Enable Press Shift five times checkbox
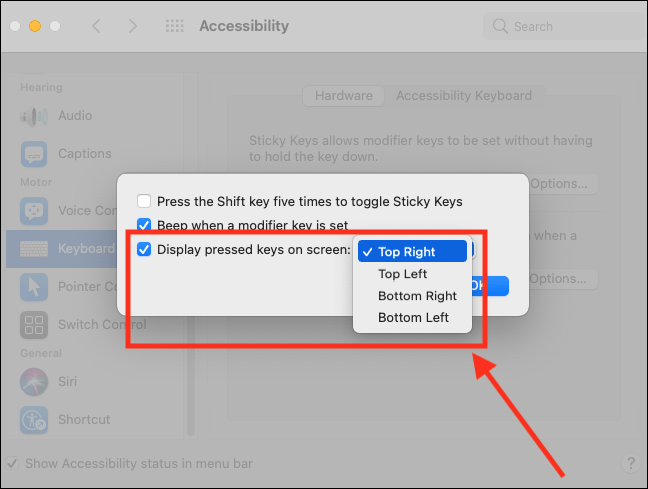Image resolution: width=648 pixels, height=489 pixels. click(144, 201)
